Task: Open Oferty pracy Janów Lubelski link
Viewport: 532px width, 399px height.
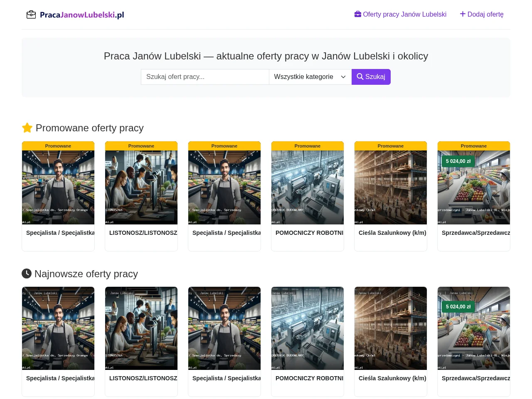Action: (400, 14)
